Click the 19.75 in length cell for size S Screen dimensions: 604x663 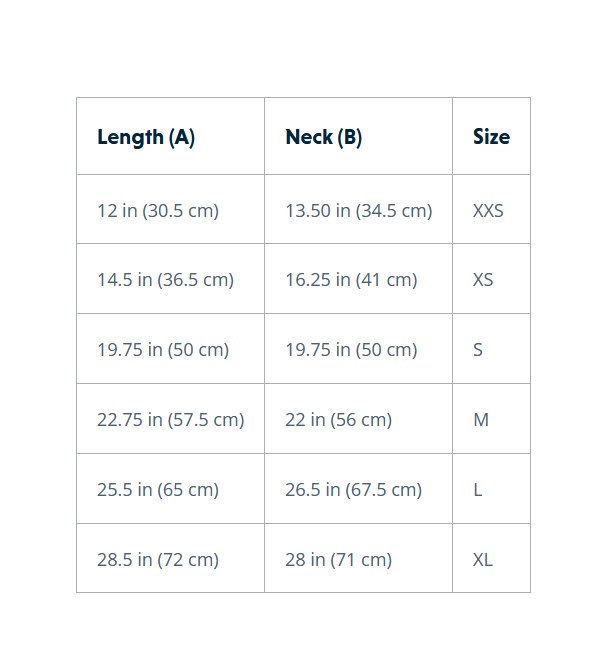click(x=163, y=350)
